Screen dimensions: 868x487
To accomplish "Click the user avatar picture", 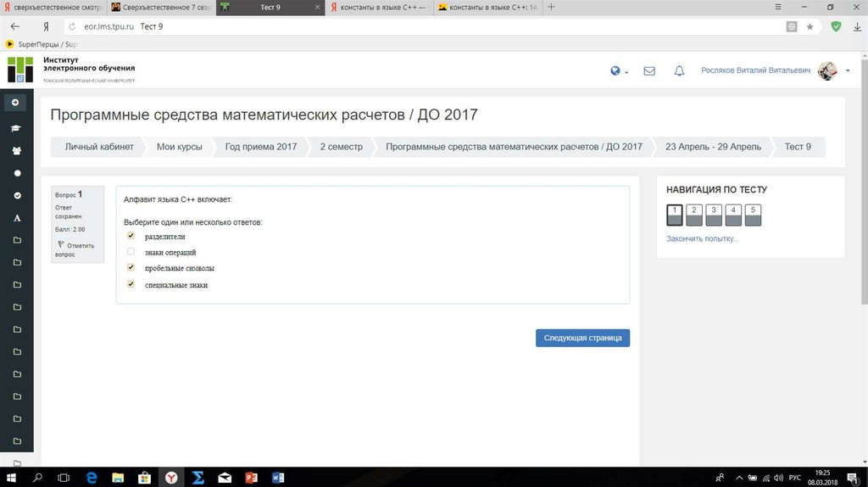I will pyautogui.click(x=827, y=70).
